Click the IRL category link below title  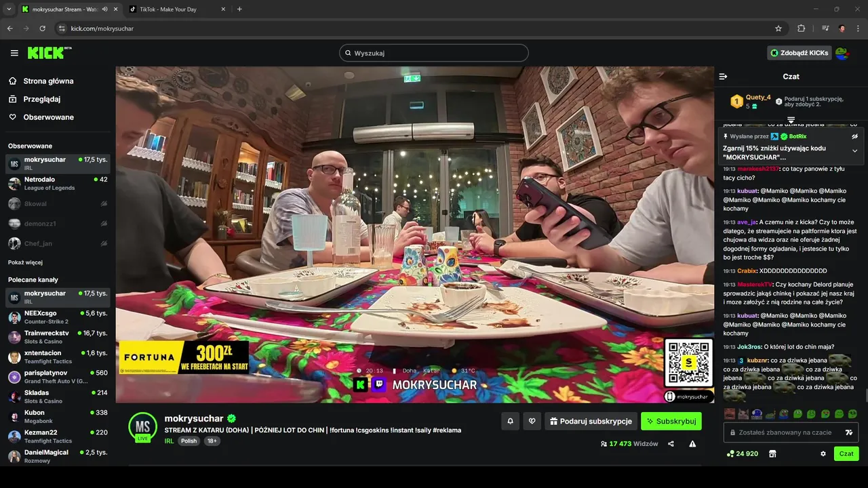[169, 441]
